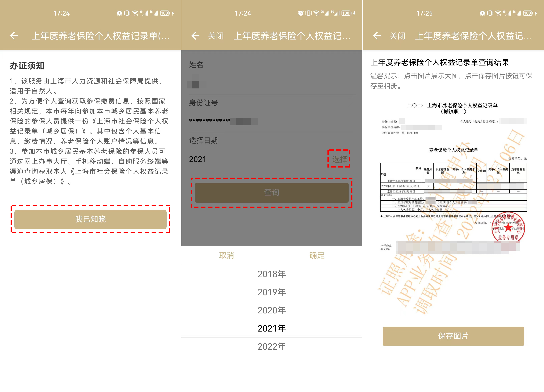The height and width of the screenshot is (392, 544).
Task: Tap back arrow on third screen header
Action: click(x=377, y=36)
